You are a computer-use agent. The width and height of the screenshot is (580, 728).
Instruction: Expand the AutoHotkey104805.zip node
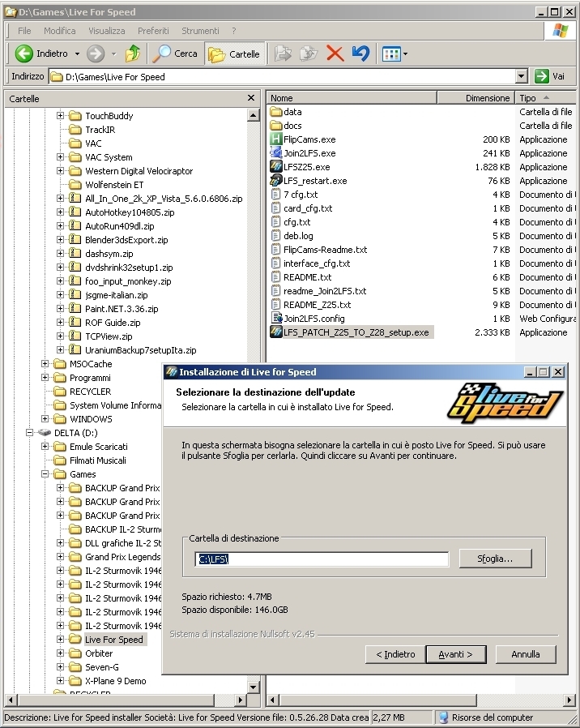[60, 212]
